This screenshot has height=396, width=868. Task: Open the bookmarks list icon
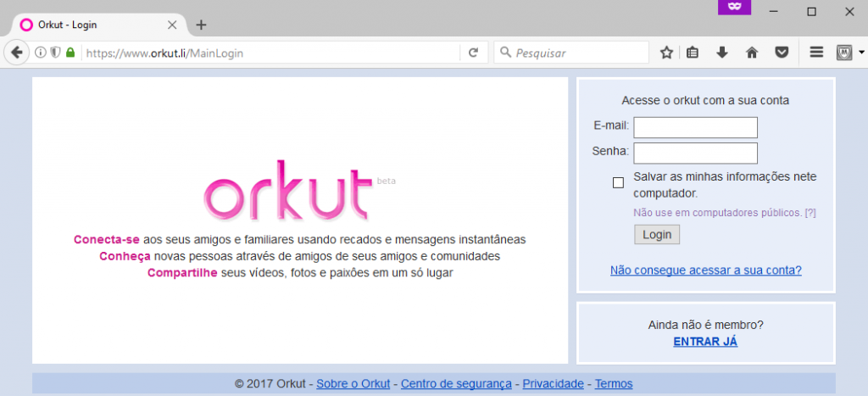(693, 53)
